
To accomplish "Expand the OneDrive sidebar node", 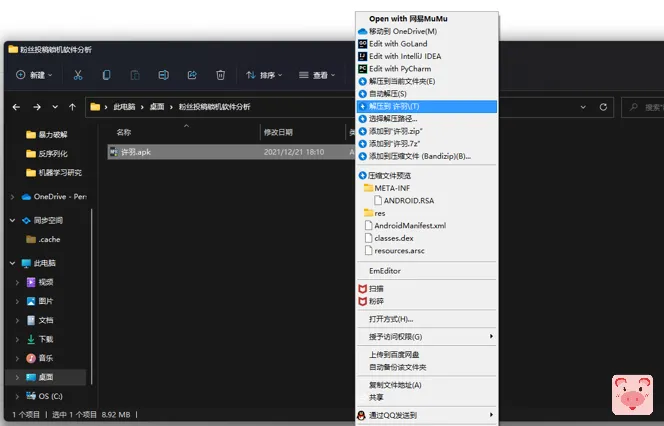I will pyautogui.click(x=12, y=197).
